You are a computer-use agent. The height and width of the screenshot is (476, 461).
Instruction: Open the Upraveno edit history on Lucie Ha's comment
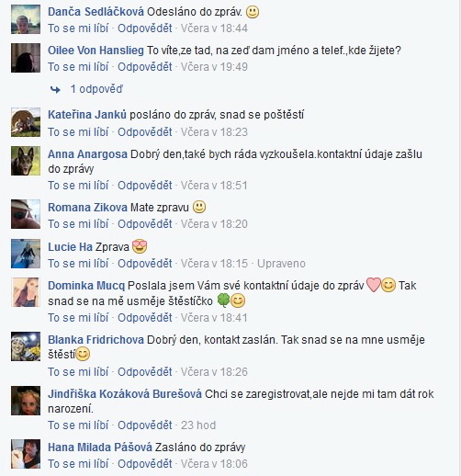(281, 264)
